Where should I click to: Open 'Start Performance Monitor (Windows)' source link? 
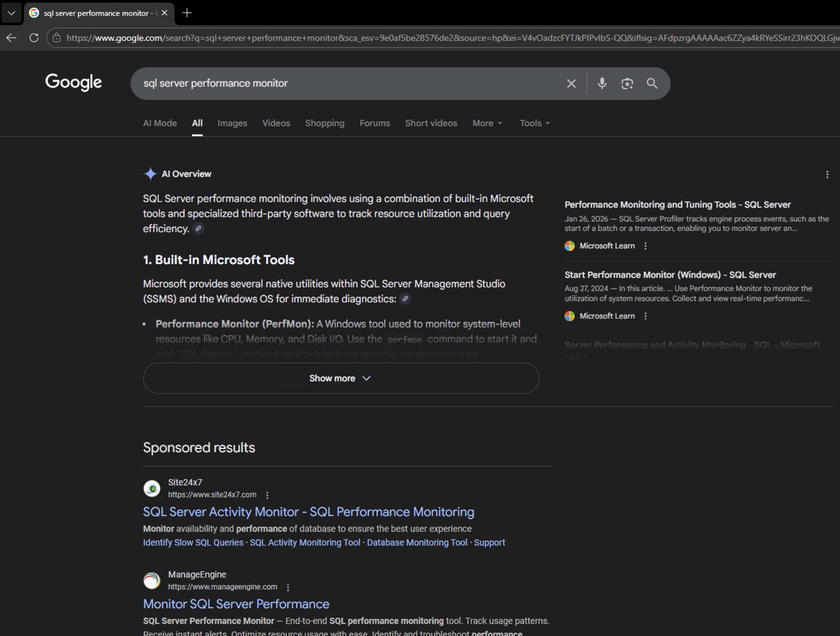click(x=670, y=275)
